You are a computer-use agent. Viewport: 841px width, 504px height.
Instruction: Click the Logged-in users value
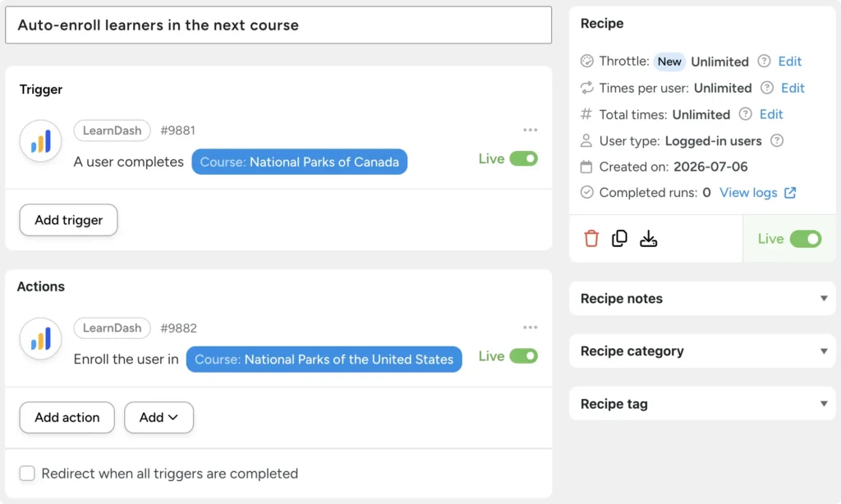click(x=714, y=140)
